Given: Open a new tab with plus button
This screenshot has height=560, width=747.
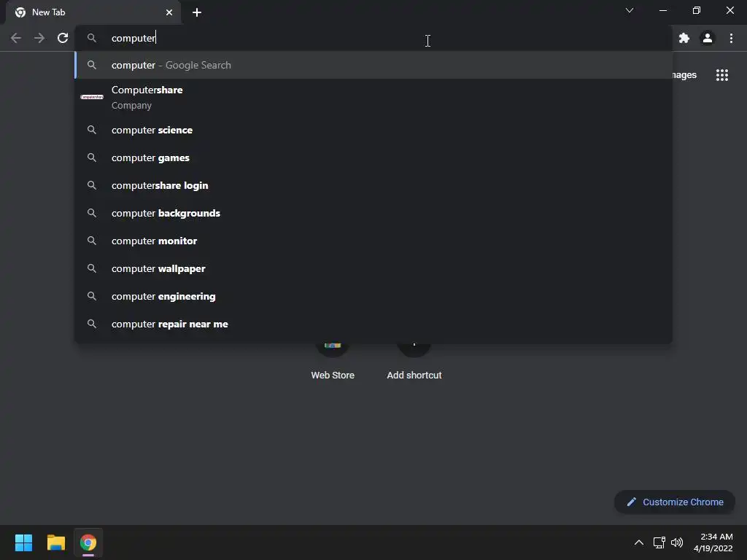Looking at the screenshot, I should pos(197,12).
